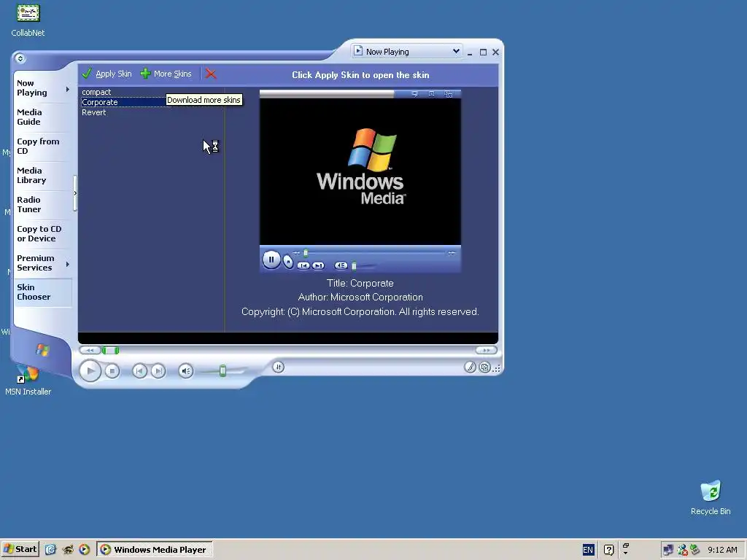Screen dimensions: 747x560
Task: Minimize the Windows Media Player window
Action: (470, 52)
